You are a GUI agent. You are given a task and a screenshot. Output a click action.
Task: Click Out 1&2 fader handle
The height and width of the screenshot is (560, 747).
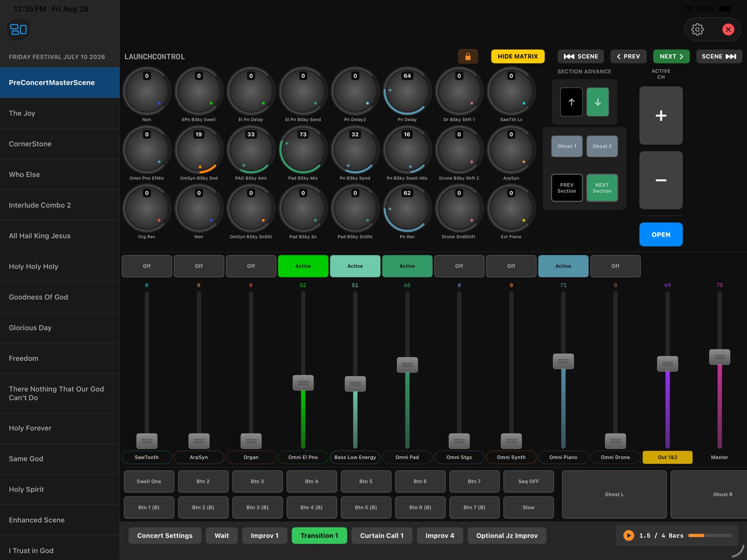(x=667, y=364)
